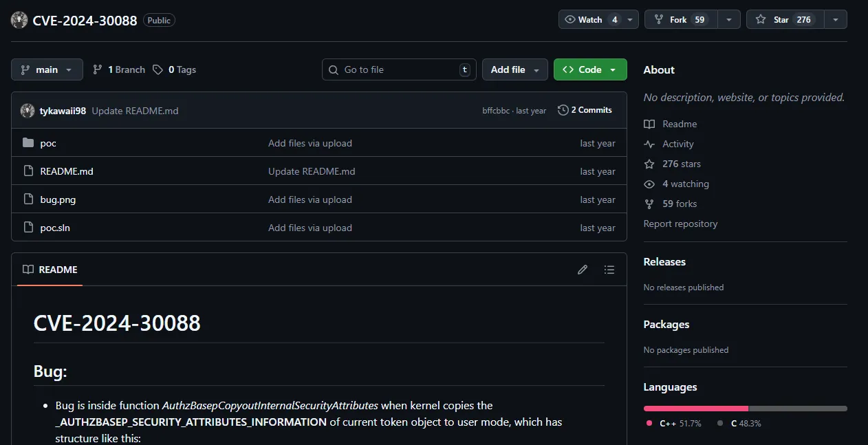Open the README.md file

tap(67, 171)
